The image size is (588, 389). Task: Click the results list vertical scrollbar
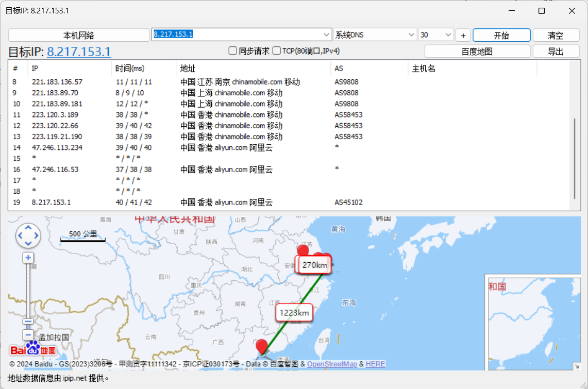[575, 158]
